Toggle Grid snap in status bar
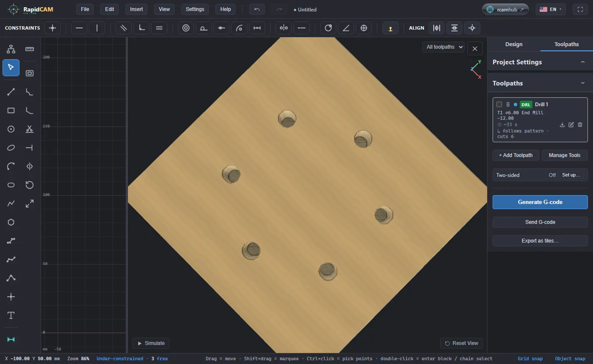The height and width of the screenshot is (364, 593). (530, 358)
